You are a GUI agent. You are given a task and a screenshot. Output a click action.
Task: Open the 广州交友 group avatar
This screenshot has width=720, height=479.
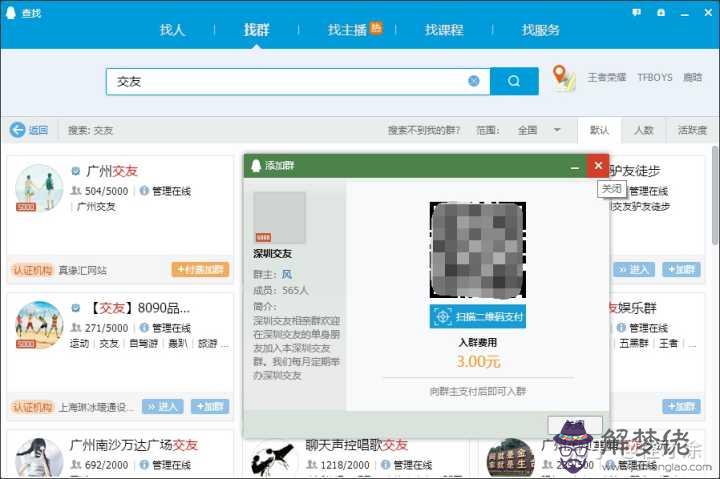(39, 188)
